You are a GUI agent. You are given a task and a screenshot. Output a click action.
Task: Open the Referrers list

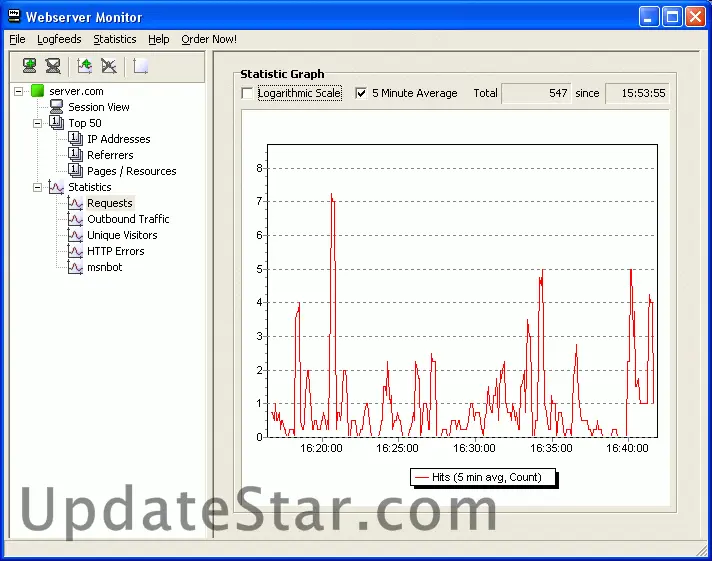110,155
